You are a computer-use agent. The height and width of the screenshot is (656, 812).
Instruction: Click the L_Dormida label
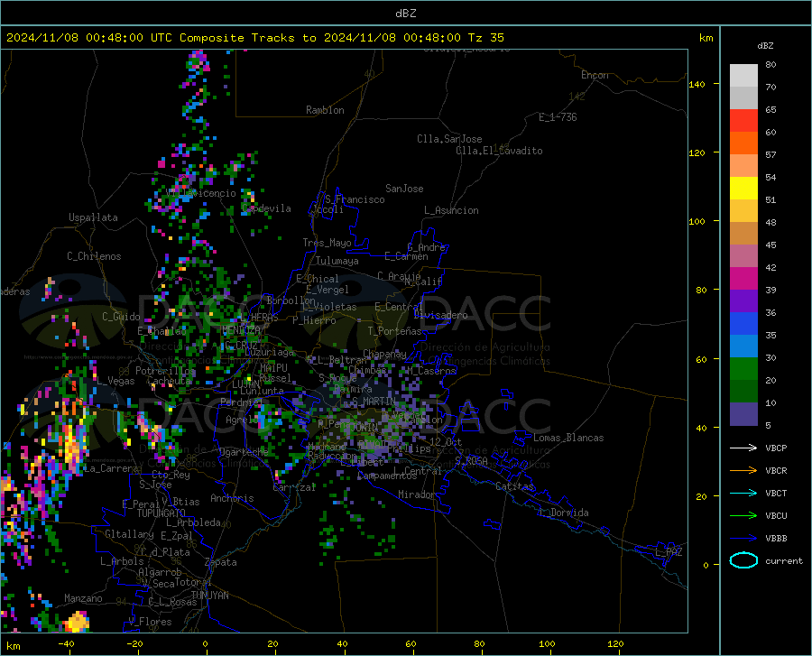point(564,513)
